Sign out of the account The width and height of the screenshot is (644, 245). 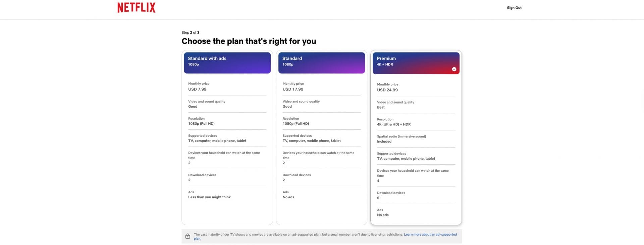[514, 8]
